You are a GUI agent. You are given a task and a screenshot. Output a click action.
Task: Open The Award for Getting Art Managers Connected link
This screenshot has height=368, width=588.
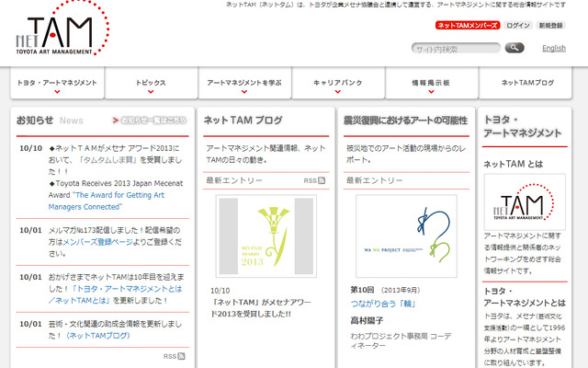pos(107,201)
